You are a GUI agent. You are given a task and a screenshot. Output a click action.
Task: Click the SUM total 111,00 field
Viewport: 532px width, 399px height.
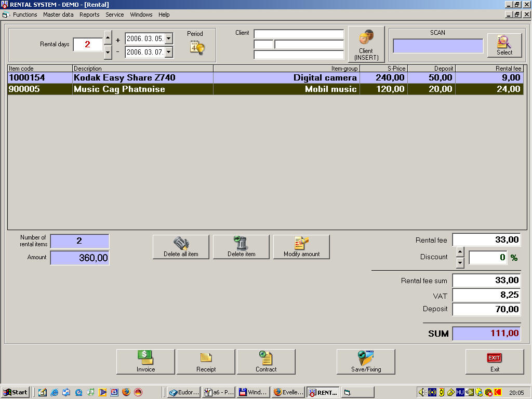click(487, 334)
